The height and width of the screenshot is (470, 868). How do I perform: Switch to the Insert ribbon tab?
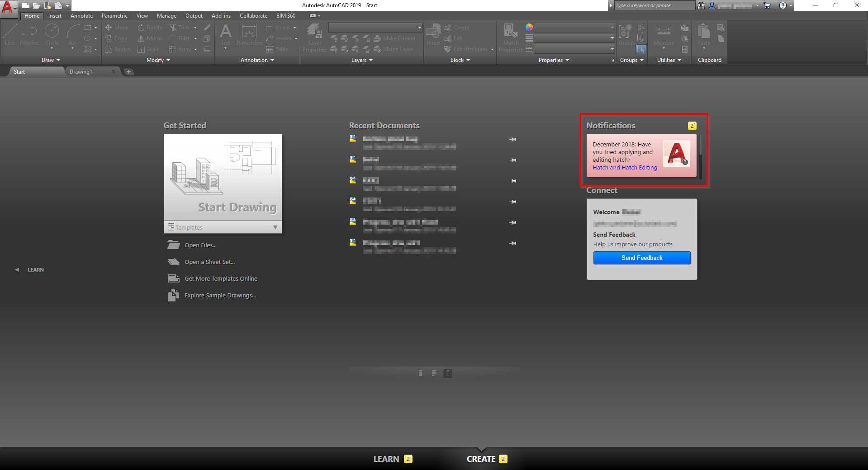point(55,15)
